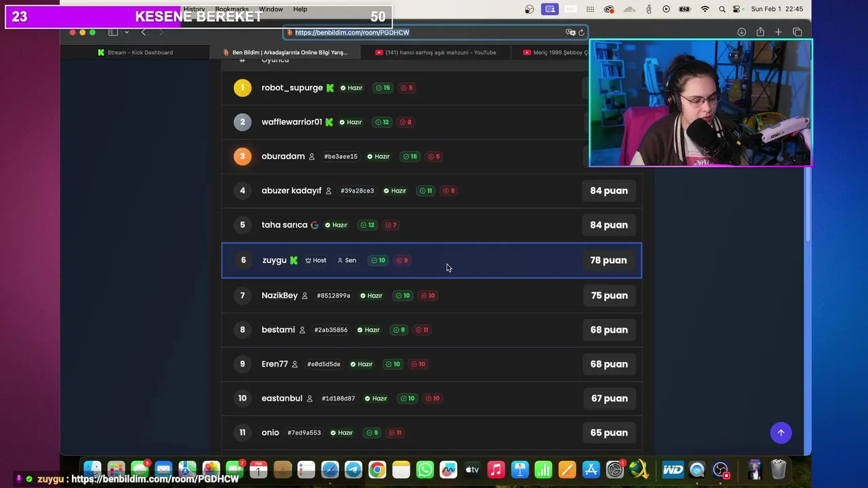
Task: Click the wrong-answers count 8 for wafflewarrior01
Action: [x=406, y=122]
